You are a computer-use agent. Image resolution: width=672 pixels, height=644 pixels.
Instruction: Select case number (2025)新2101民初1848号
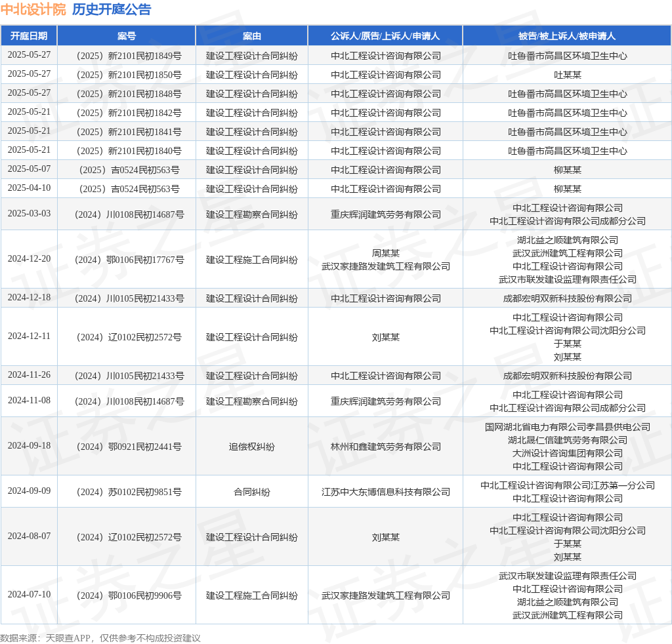(127, 94)
